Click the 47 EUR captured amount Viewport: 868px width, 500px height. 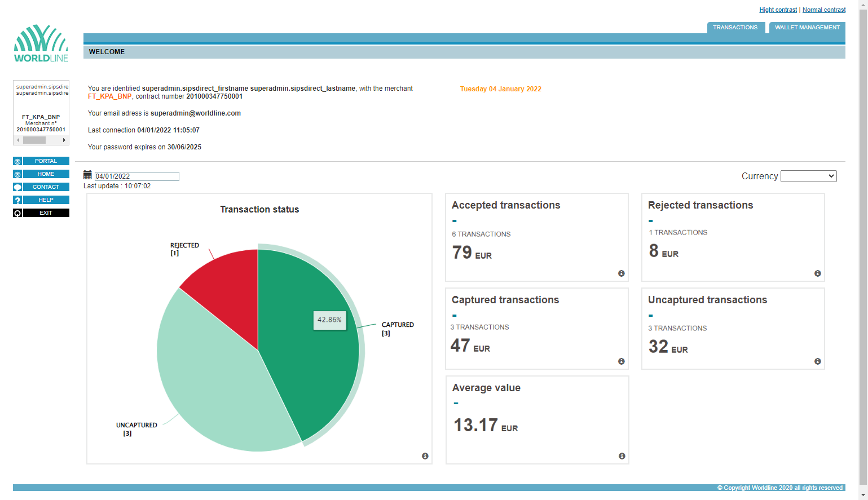470,346
